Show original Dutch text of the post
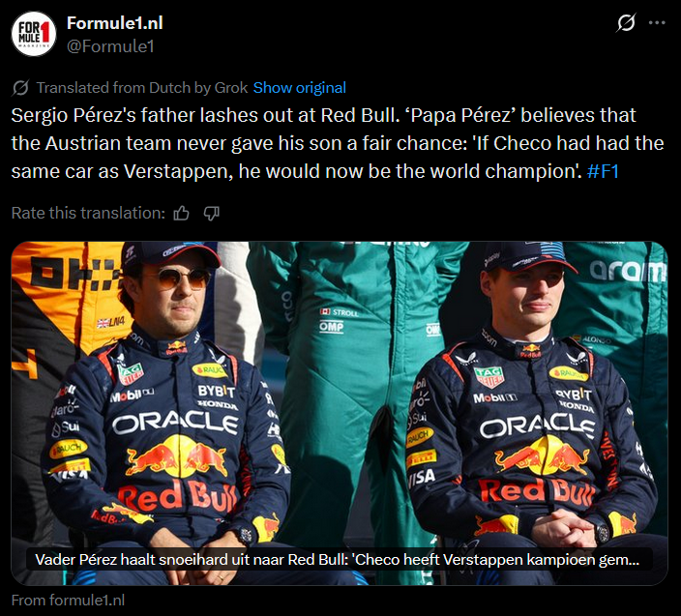Screen dimensions: 681x616 click(x=299, y=88)
